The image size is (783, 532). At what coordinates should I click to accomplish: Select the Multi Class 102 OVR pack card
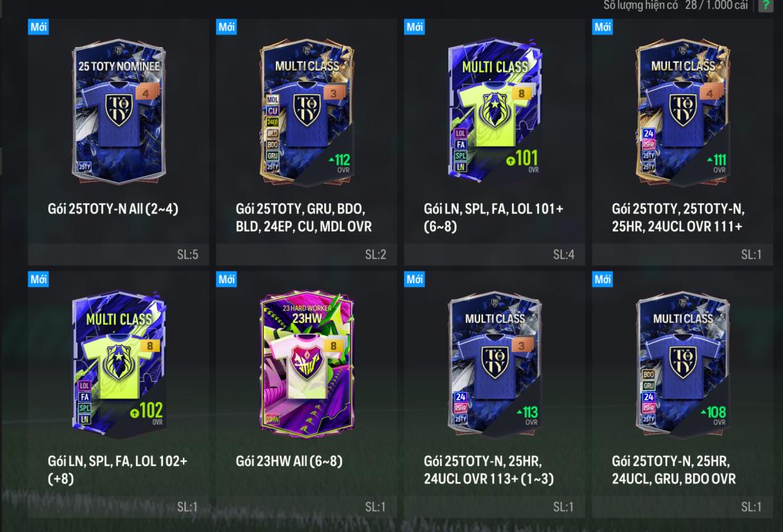click(x=119, y=364)
